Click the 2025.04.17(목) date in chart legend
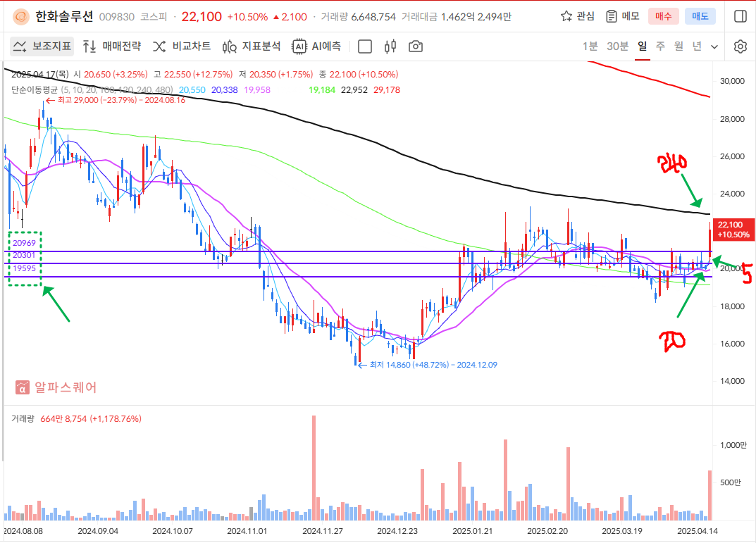This screenshot has width=756, height=543. coord(40,74)
